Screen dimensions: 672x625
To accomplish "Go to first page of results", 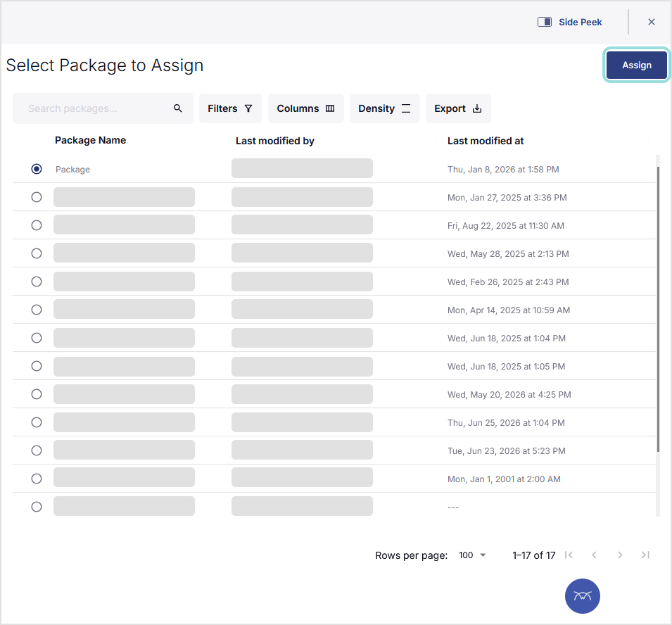I will [569, 555].
